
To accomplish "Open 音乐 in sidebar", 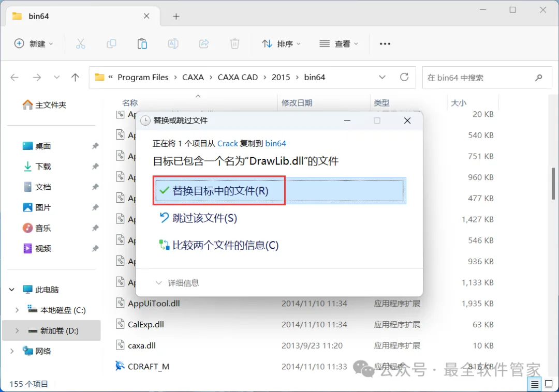I will [37, 228].
